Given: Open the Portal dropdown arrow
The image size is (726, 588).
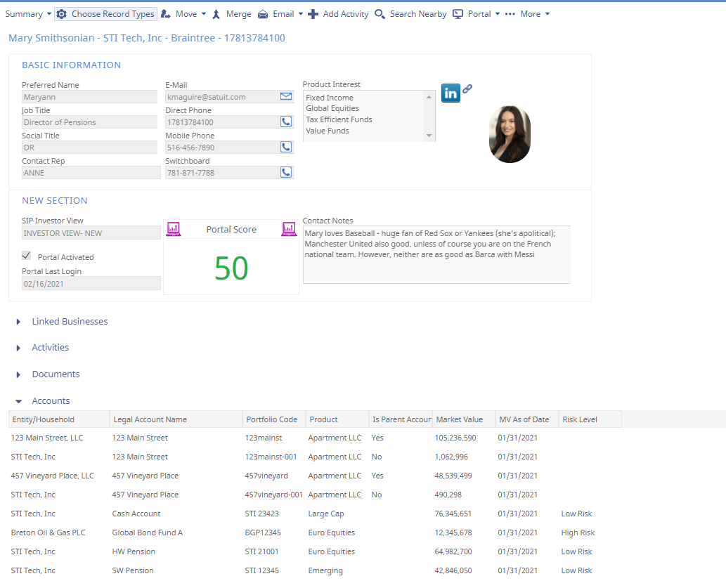Looking at the screenshot, I should click(x=498, y=14).
